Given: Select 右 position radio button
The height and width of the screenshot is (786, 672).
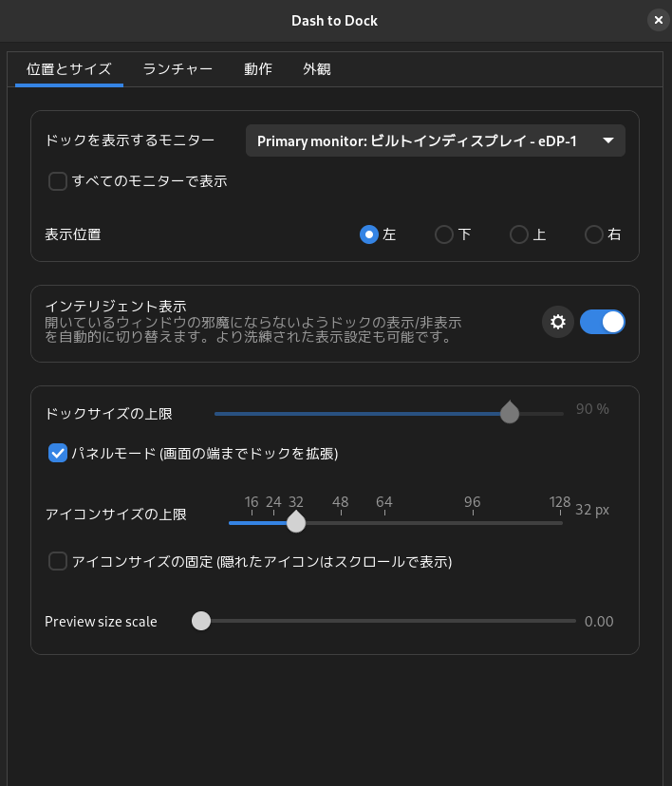Looking at the screenshot, I should pyautogui.click(x=594, y=234).
